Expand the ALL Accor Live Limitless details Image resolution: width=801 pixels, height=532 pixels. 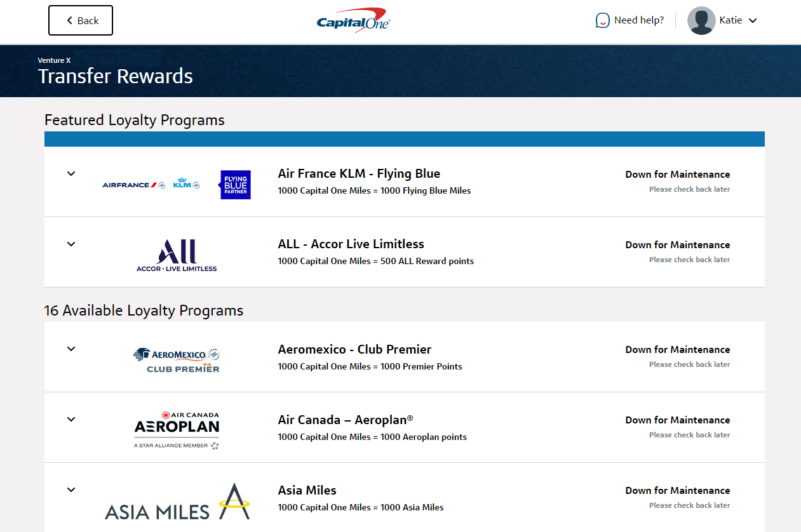point(71,244)
